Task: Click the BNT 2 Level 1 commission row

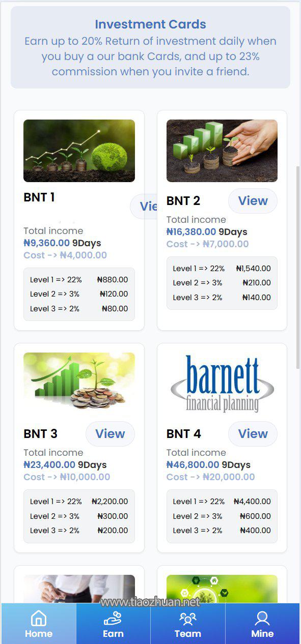Action: point(222,269)
